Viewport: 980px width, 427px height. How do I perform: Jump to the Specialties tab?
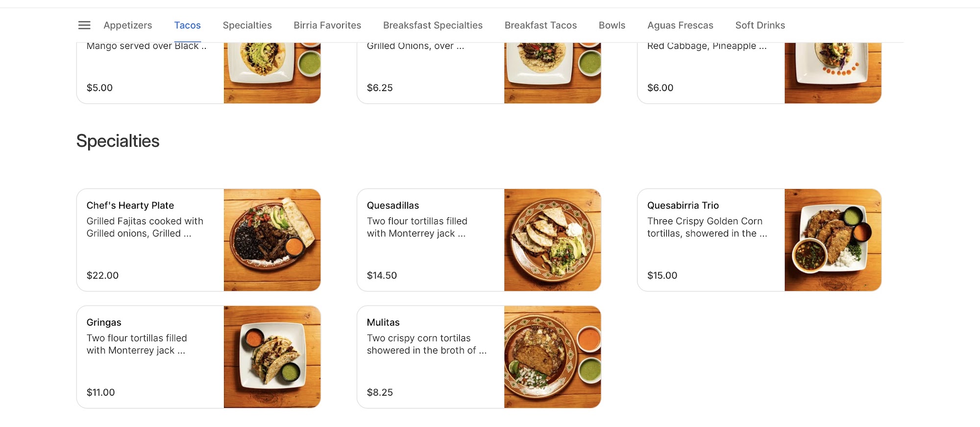point(247,25)
